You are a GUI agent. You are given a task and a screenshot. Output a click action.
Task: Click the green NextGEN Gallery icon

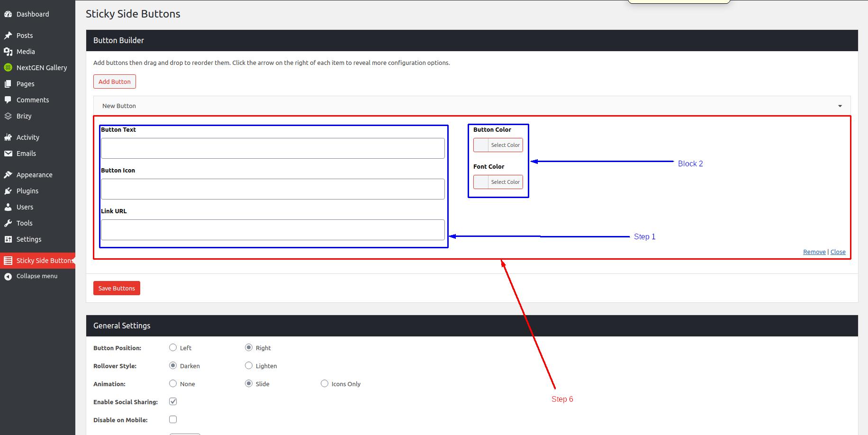click(x=8, y=68)
